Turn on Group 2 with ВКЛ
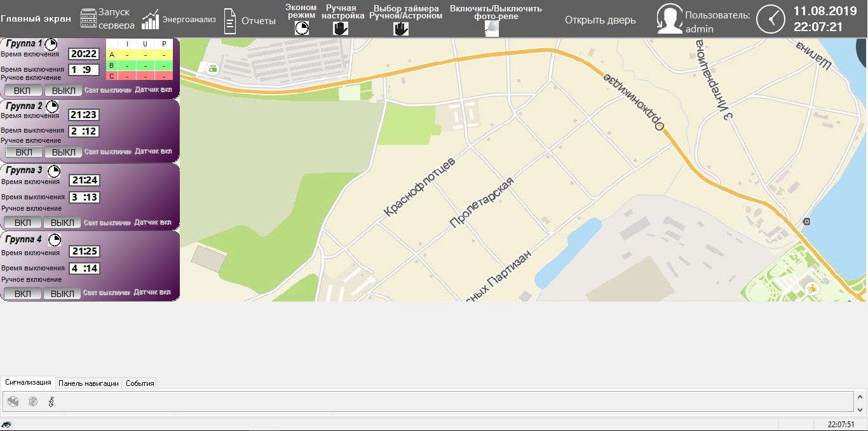868x431 pixels. coord(24,152)
